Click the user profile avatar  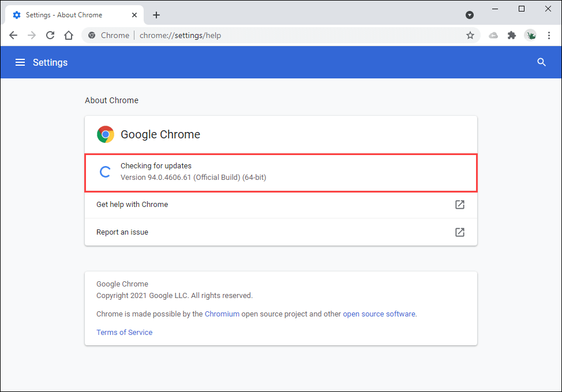(530, 35)
